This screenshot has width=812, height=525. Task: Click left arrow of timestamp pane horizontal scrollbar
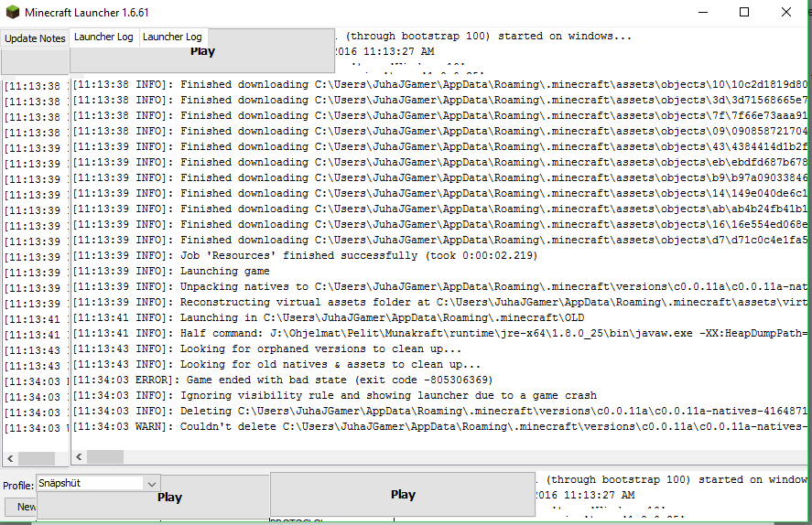(10, 458)
